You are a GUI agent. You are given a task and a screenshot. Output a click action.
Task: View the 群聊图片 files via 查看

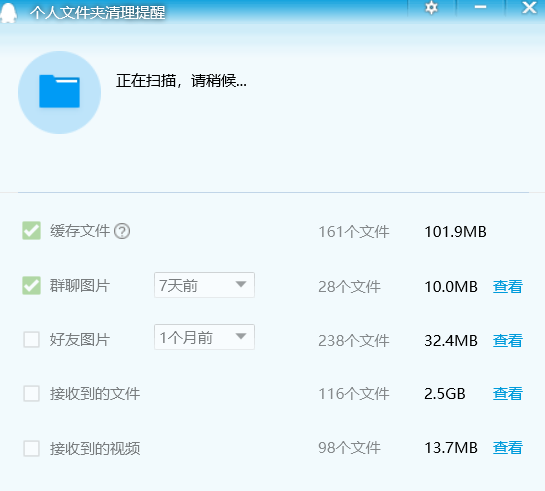click(x=507, y=287)
